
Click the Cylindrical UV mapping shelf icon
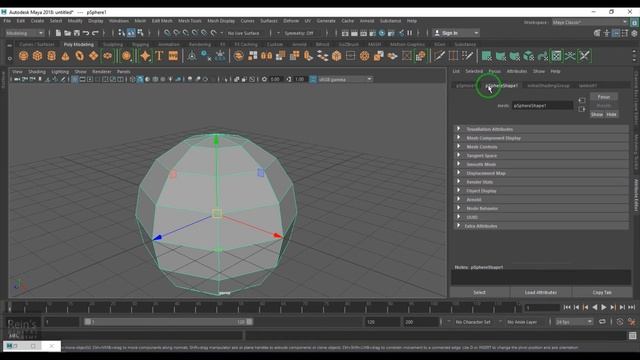click(500, 56)
